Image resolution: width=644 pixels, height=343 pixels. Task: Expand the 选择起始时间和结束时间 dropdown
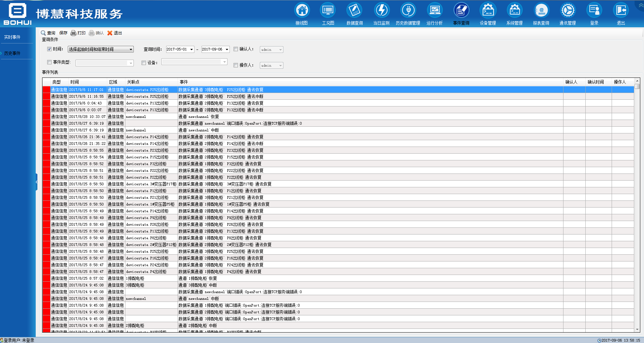click(131, 50)
